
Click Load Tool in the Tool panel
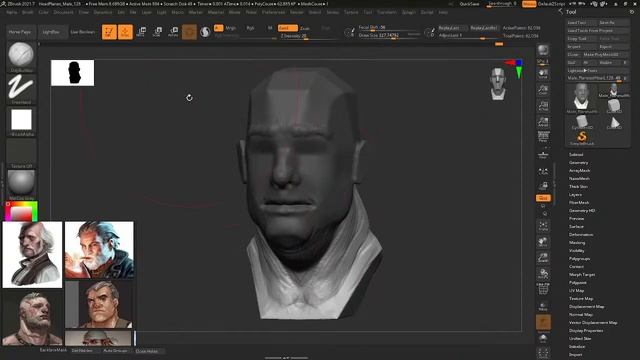point(582,23)
